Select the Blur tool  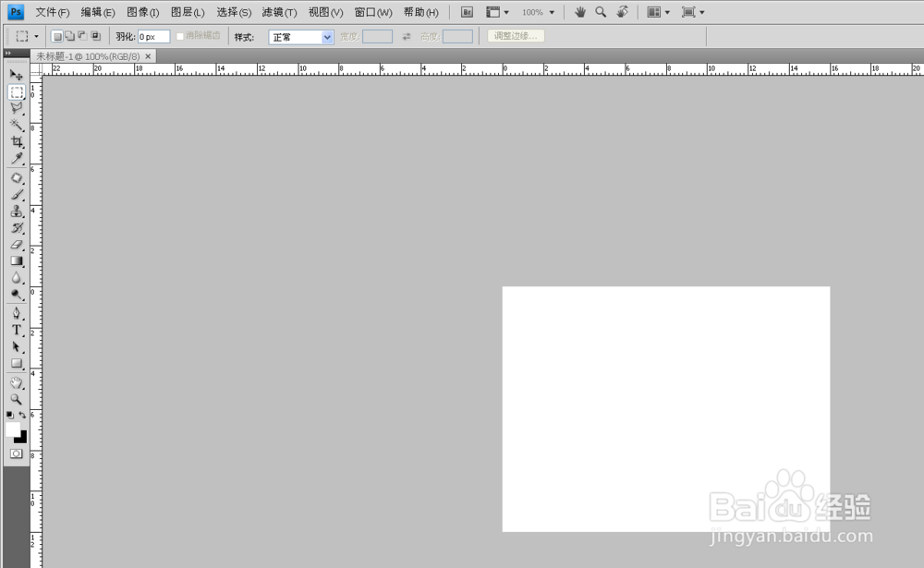[x=17, y=277]
